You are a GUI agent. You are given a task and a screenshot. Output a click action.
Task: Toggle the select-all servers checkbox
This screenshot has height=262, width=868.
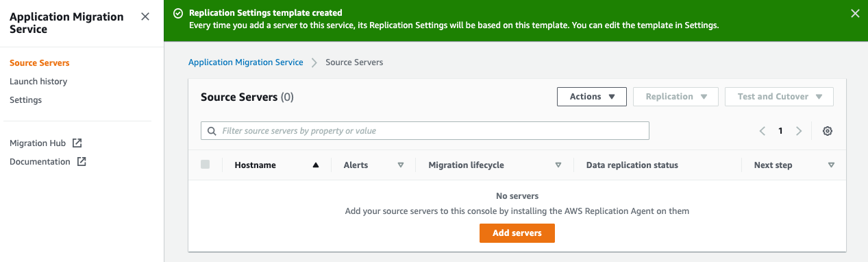click(206, 165)
